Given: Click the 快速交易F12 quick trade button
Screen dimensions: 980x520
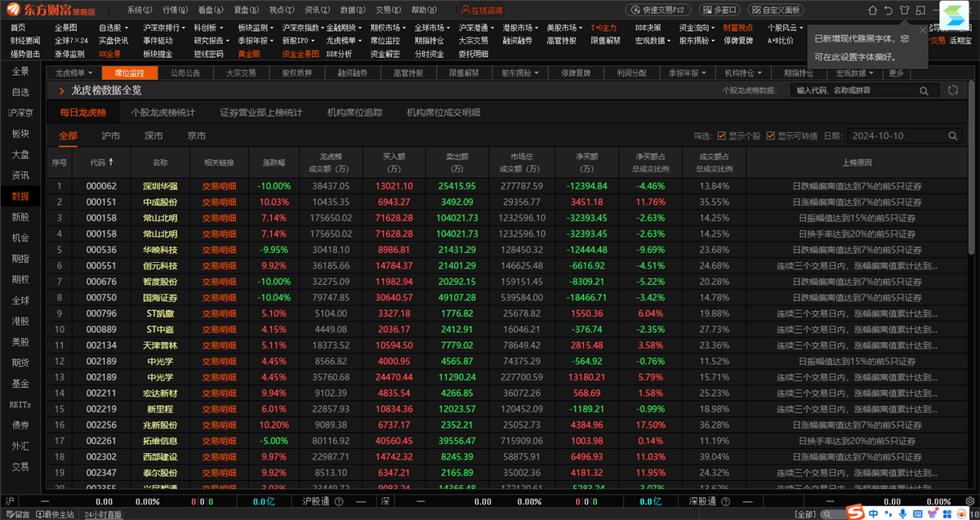Looking at the screenshot, I should point(659,10).
